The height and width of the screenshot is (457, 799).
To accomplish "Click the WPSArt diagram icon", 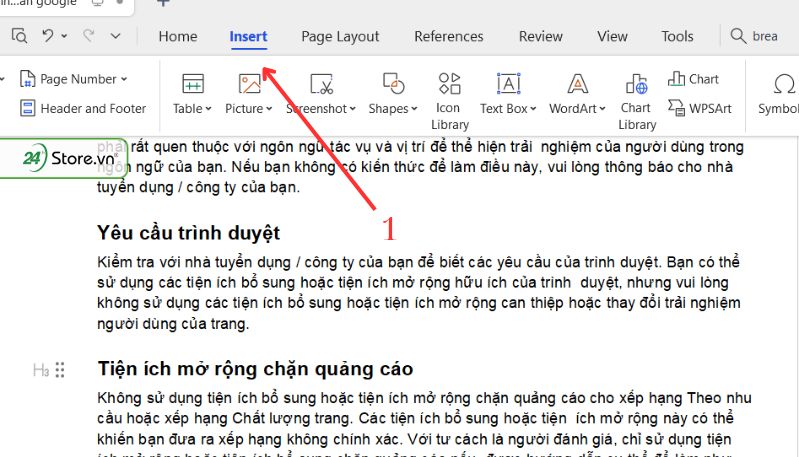I will pos(676,107).
